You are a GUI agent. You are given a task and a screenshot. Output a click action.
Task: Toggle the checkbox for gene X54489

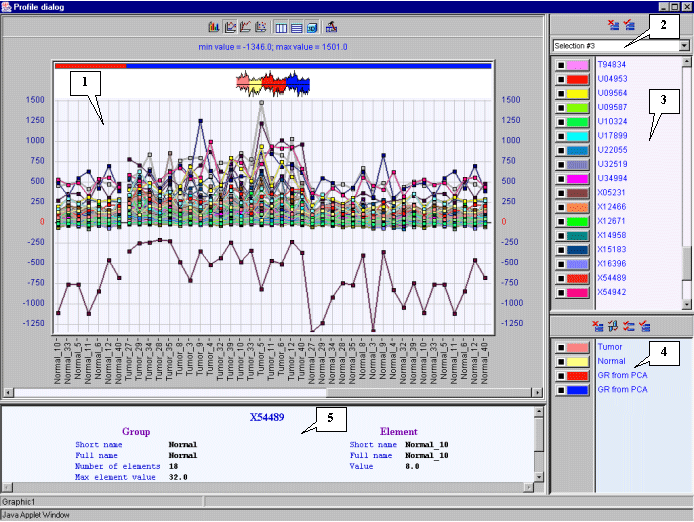tap(562, 278)
